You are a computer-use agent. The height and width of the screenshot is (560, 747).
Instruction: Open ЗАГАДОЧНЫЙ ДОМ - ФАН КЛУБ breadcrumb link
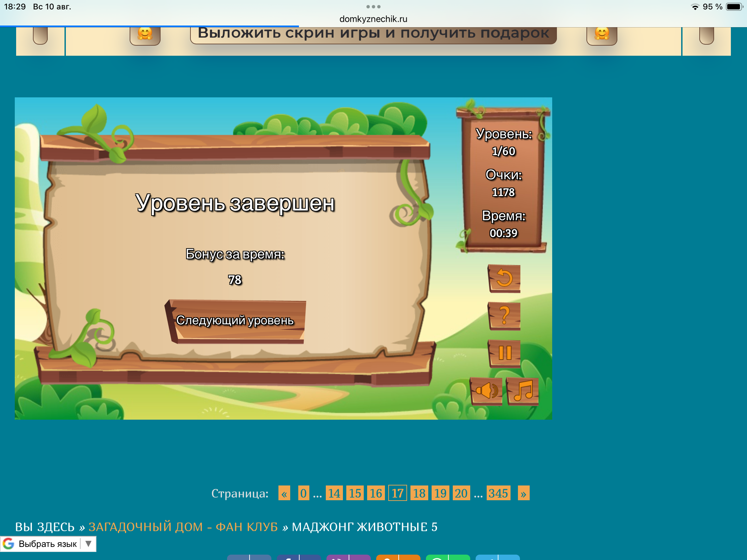183,527
